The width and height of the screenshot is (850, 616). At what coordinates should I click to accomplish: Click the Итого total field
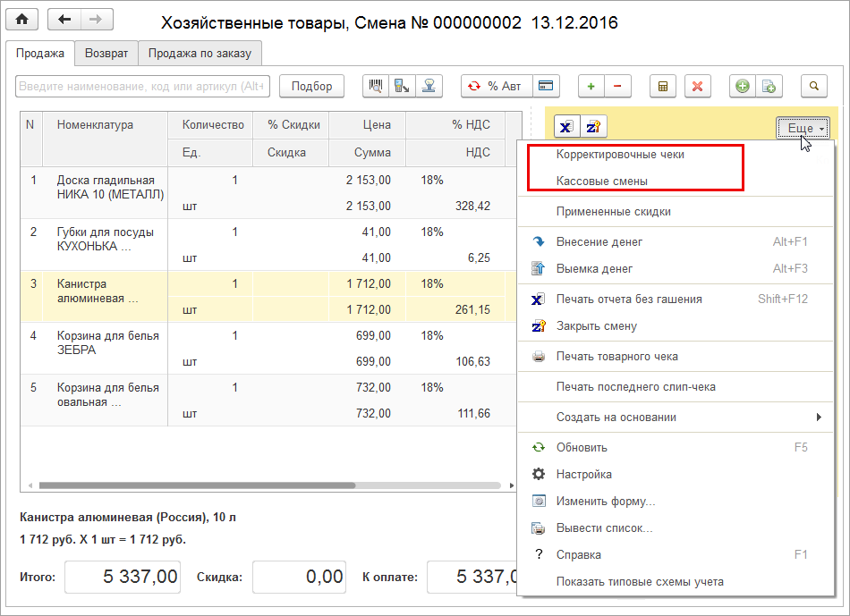coord(123,577)
